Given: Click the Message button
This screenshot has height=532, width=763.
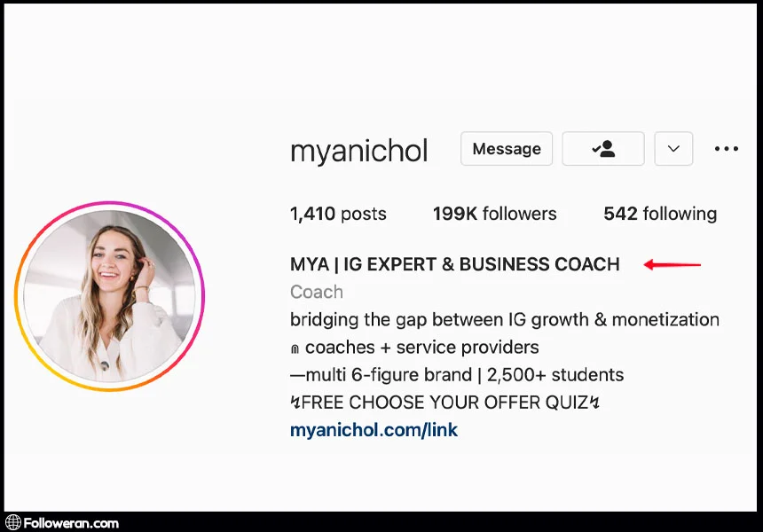Looking at the screenshot, I should [x=507, y=148].
